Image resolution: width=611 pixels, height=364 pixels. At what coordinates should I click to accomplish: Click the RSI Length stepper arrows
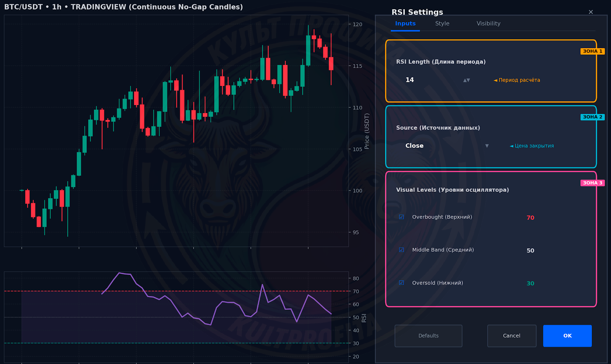pos(467,80)
